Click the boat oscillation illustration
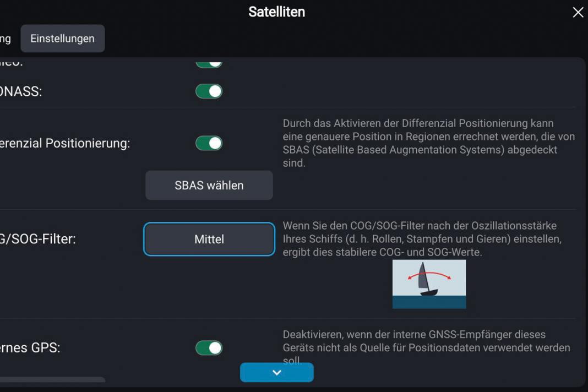Screen dimensions: 588x392 pyautogui.click(x=429, y=284)
